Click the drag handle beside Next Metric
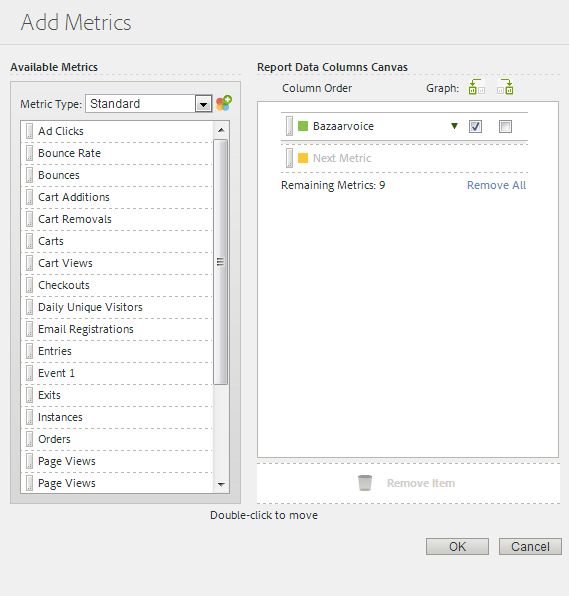 (x=290, y=158)
